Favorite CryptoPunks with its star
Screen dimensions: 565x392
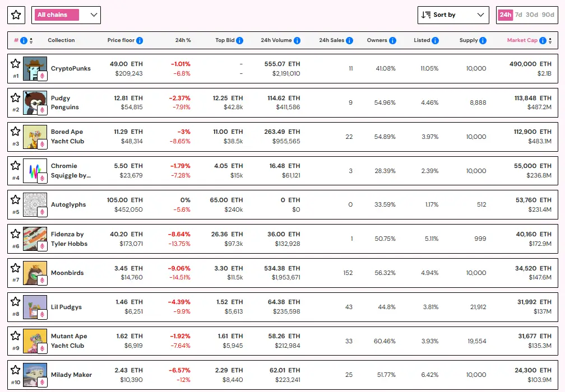[16, 64]
